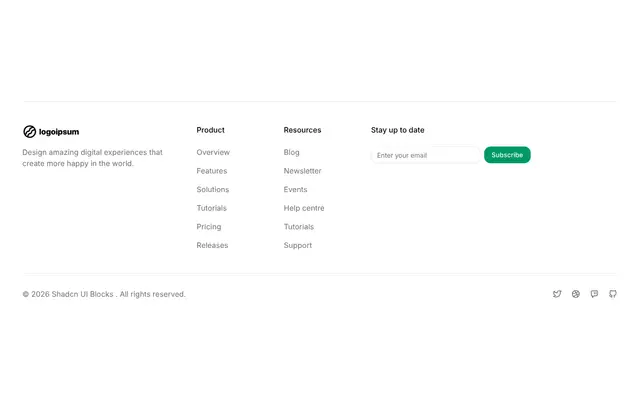Screen dimensions: 640x400
Task: Open the Twitch chat-bubble icon link
Action: pos(594,294)
